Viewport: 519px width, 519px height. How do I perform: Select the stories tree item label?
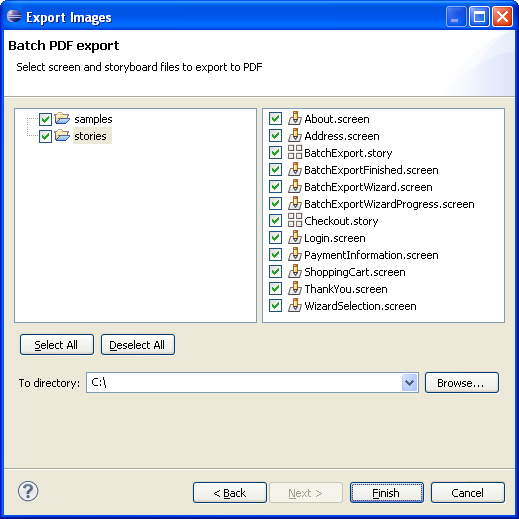pyautogui.click(x=90, y=136)
